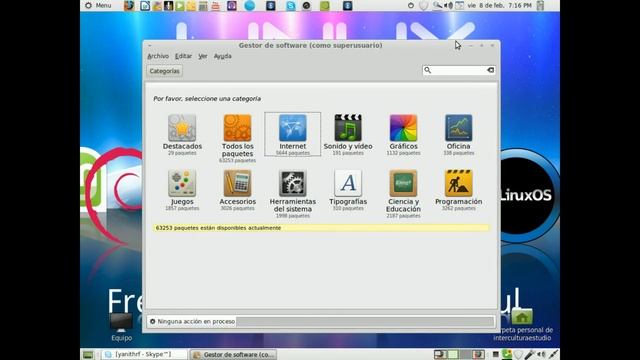
Task: Open the personal folder desktop icon
Action: [x=522, y=325]
